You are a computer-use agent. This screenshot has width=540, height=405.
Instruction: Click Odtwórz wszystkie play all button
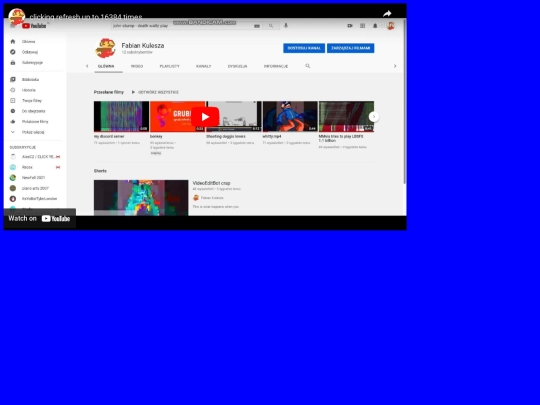155,92
